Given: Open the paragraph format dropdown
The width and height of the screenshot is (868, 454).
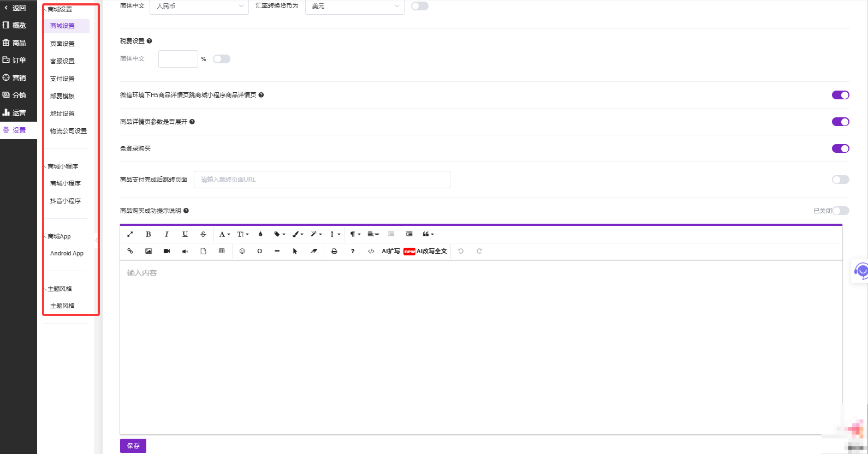Looking at the screenshot, I should [x=355, y=234].
